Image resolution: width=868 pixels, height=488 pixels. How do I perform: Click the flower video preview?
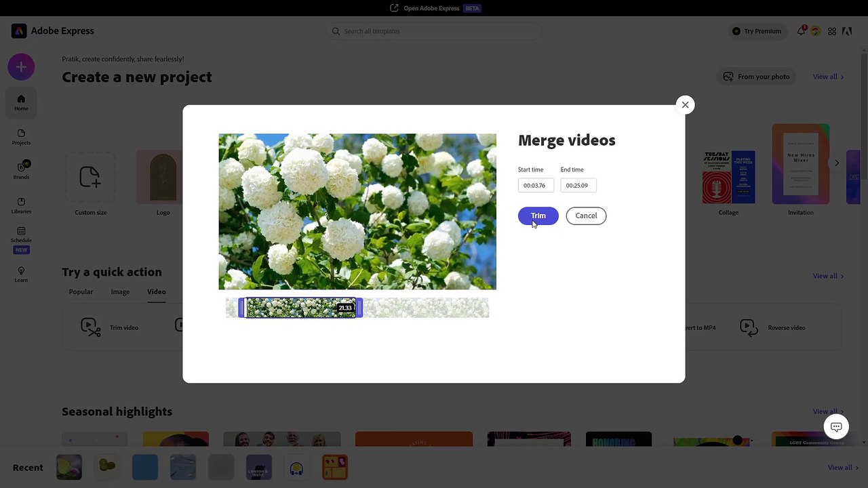(x=357, y=211)
